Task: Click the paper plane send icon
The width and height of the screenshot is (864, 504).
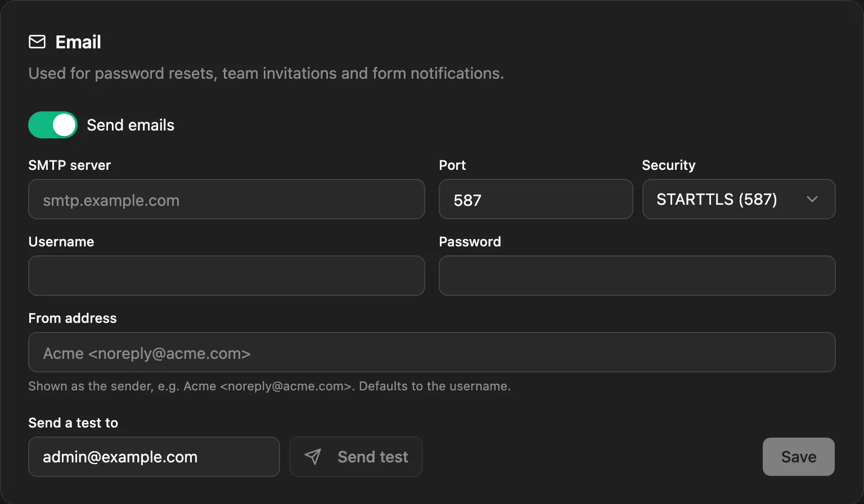Action: pyautogui.click(x=313, y=457)
